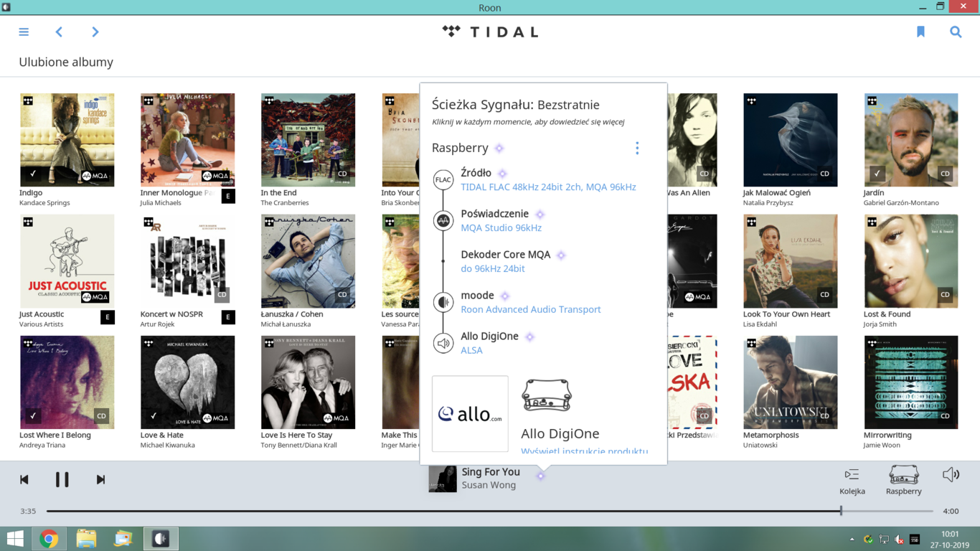Click the sparkle beside Źródło

[x=502, y=174]
